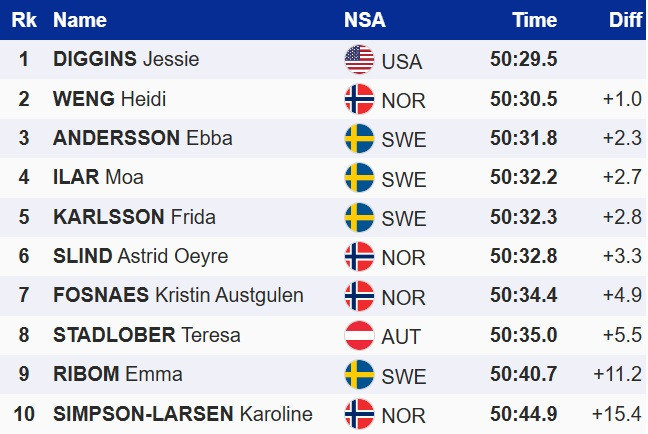Click the Norway flag in Heidi Weng's row
The height and width of the screenshot is (434, 648).
click(x=359, y=99)
